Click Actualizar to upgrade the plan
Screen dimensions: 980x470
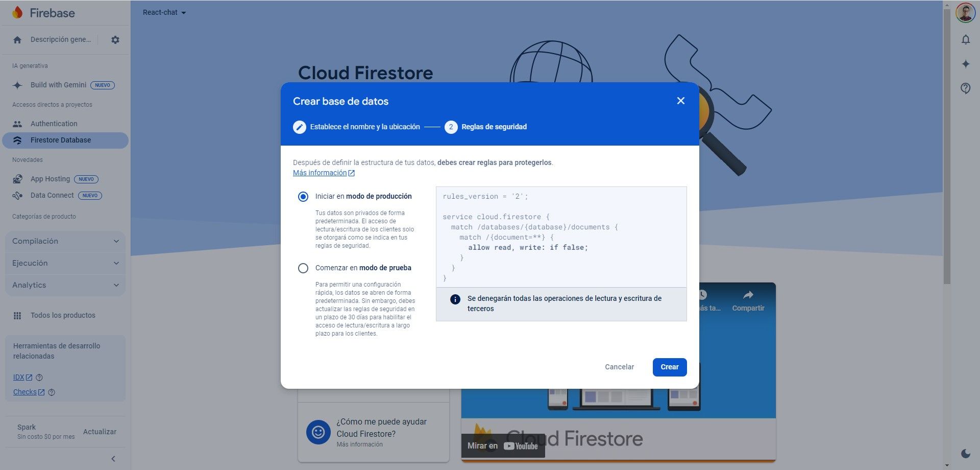tap(100, 432)
